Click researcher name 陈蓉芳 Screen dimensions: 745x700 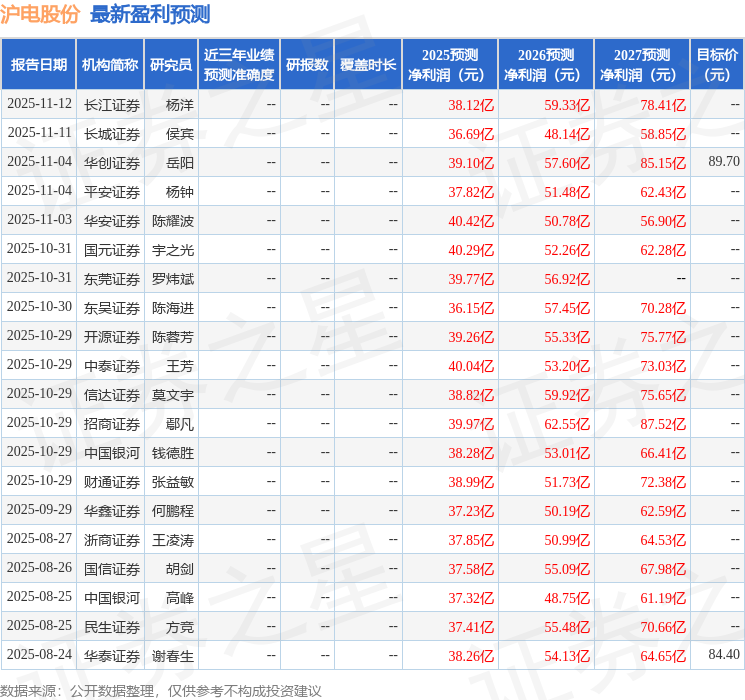(173, 336)
